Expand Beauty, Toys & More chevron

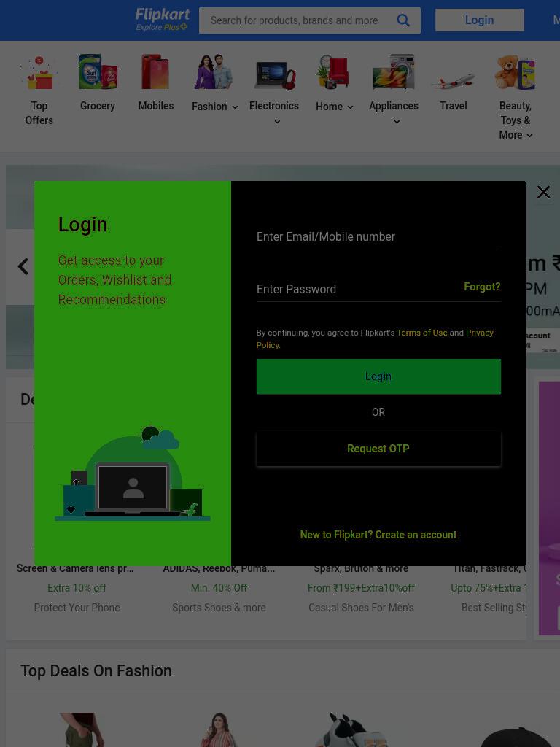tap(529, 136)
